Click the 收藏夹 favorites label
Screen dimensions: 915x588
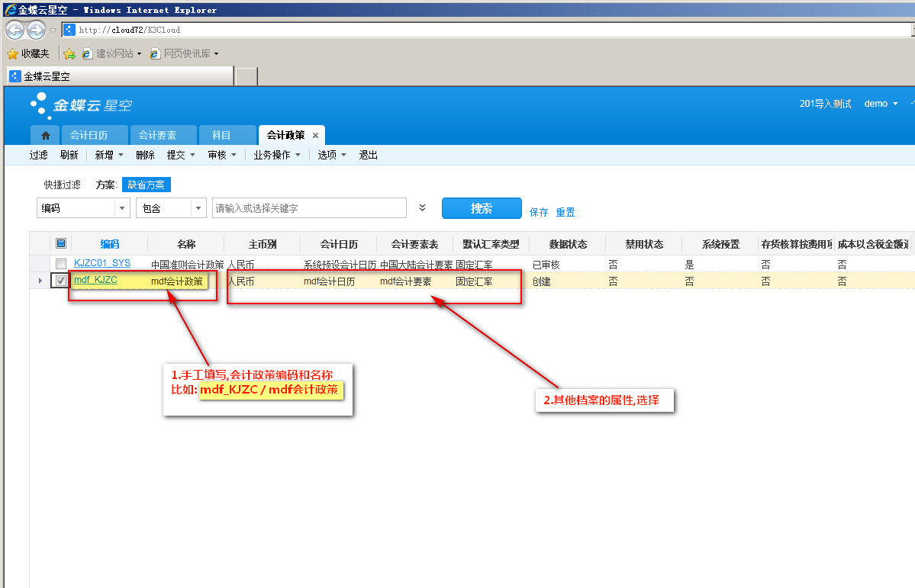(x=35, y=53)
